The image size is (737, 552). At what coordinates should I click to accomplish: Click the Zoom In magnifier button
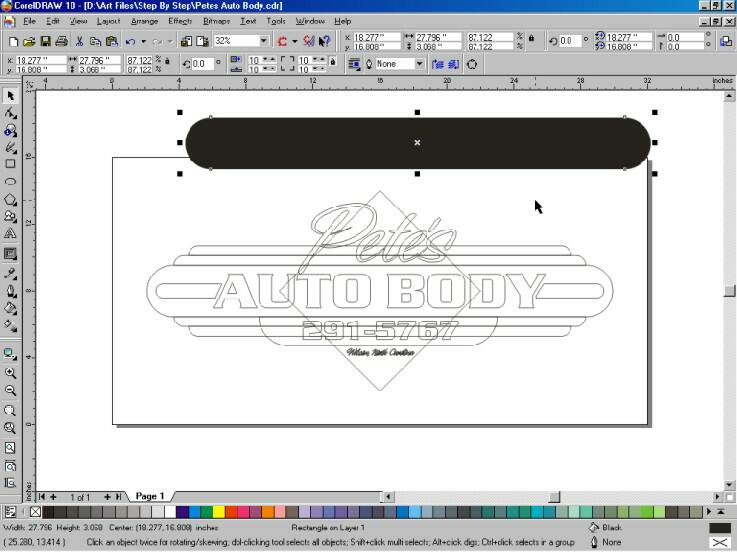pyautogui.click(x=10, y=373)
